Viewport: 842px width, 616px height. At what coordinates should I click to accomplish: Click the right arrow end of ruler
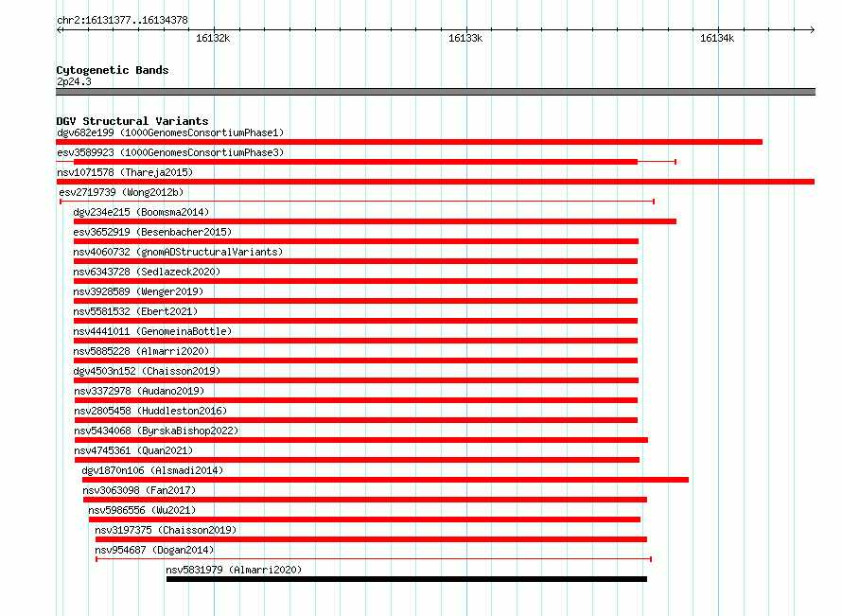(x=813, y=29)
